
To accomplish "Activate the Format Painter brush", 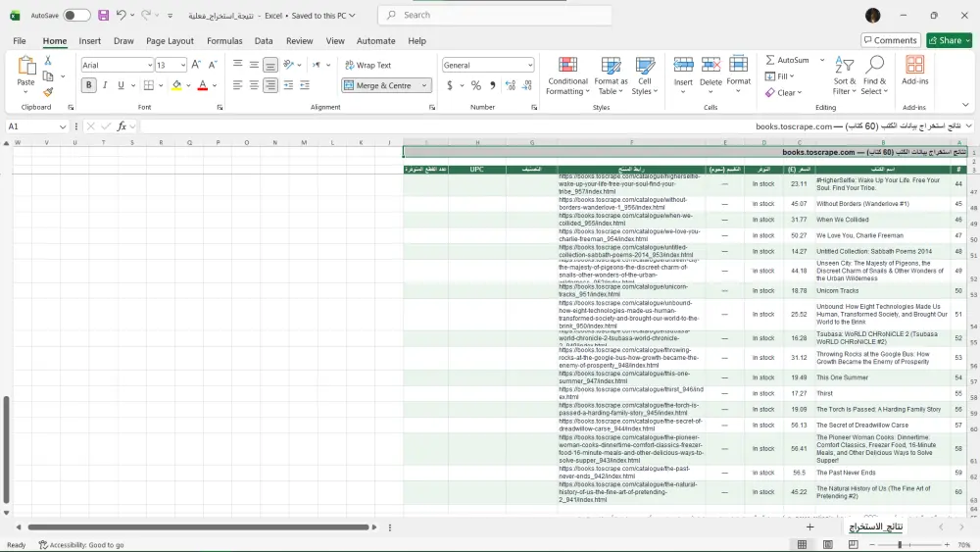I will pos(47,92).
